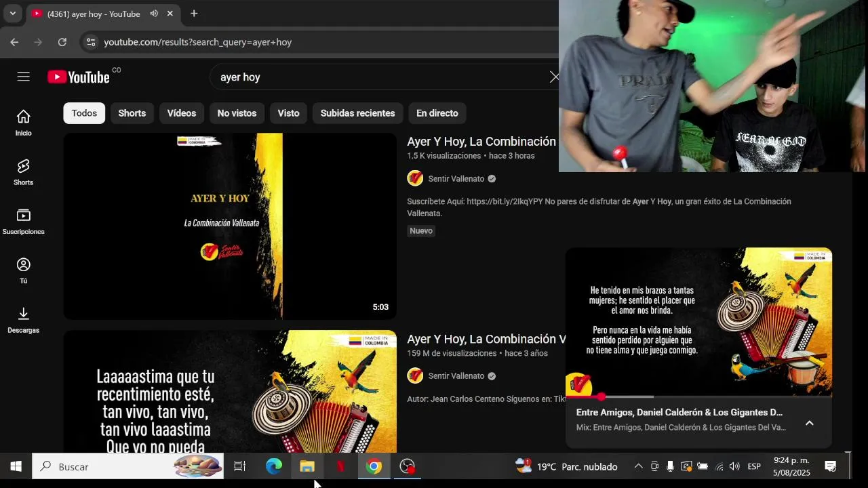Open Sentir Vallenato channel on first result
Viewport: 868px width, 488px height.
tap(456, 179)
